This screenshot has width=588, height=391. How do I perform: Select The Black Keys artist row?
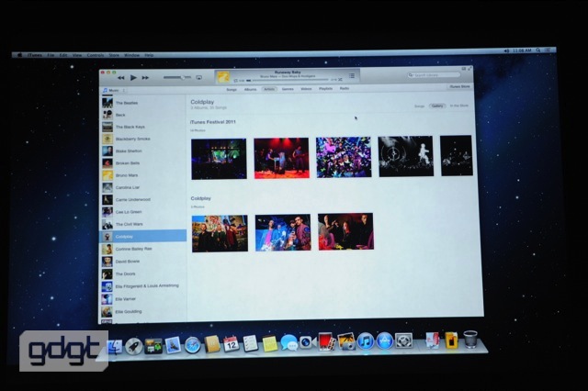point(143,127)
